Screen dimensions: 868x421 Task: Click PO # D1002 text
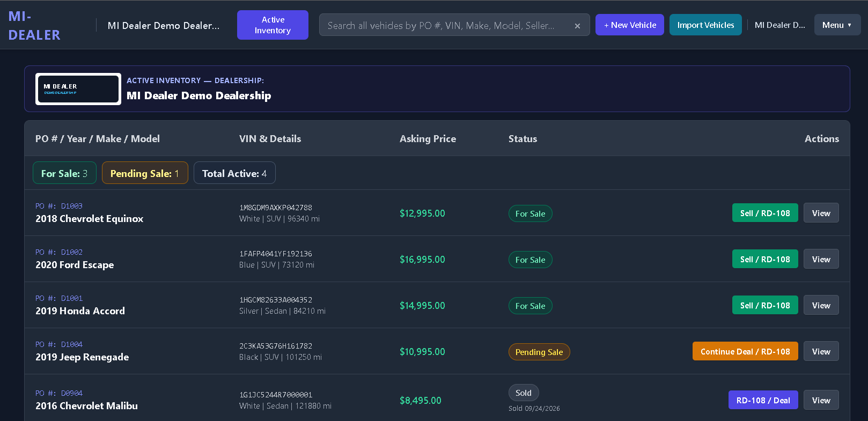tap(59, 252)
